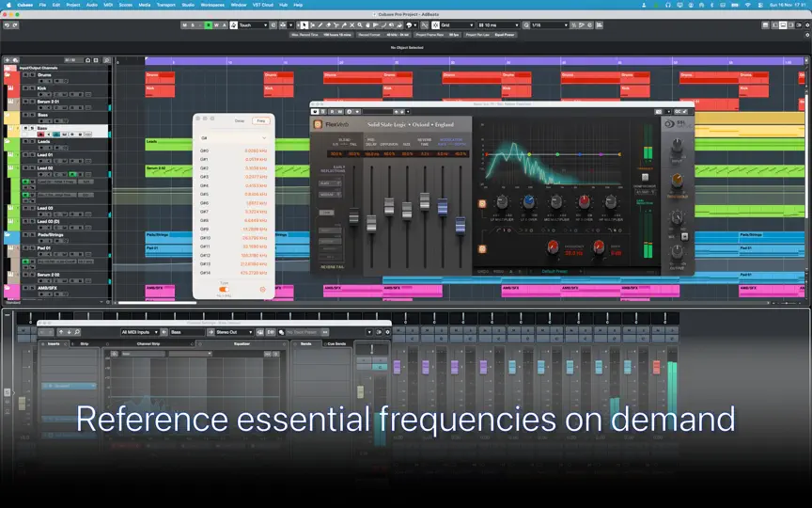
Task: Click the red HF X-Over knob
Action: point(584,201)
